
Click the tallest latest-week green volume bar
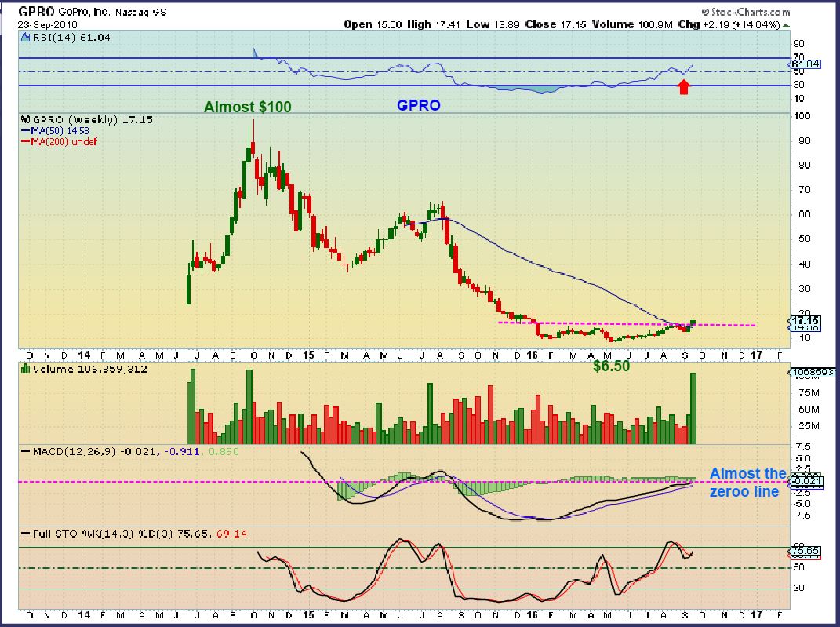pos(693,408)
